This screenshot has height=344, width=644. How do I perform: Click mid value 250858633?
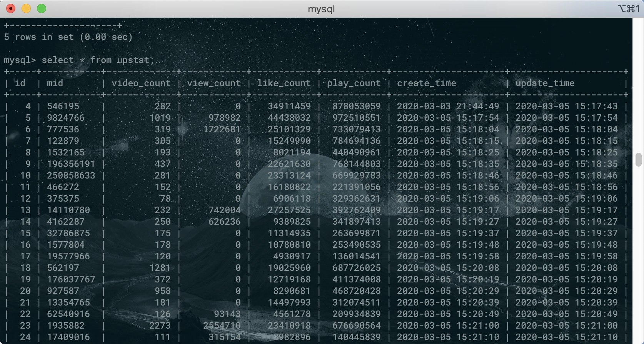click(x=71, y=176)
